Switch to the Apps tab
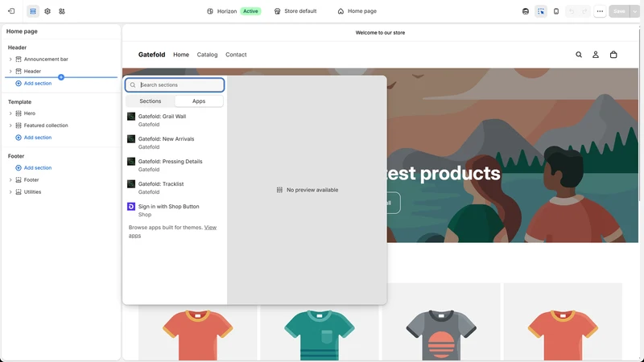The height and width of the screenshot is (362, 644). point(199,101)
